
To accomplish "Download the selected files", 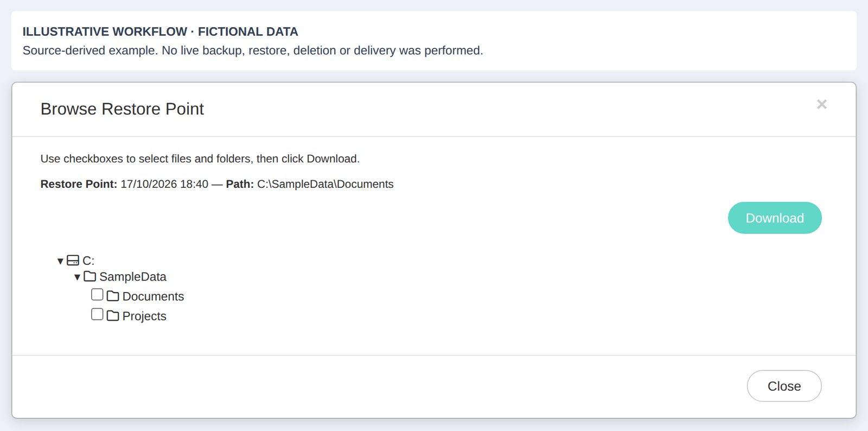I will click(775, 218).
